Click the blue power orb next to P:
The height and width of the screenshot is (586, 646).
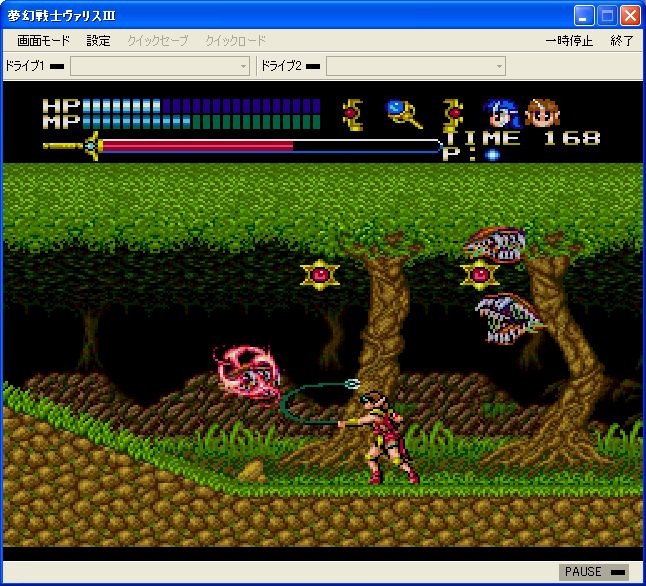(x=492, y=155)
